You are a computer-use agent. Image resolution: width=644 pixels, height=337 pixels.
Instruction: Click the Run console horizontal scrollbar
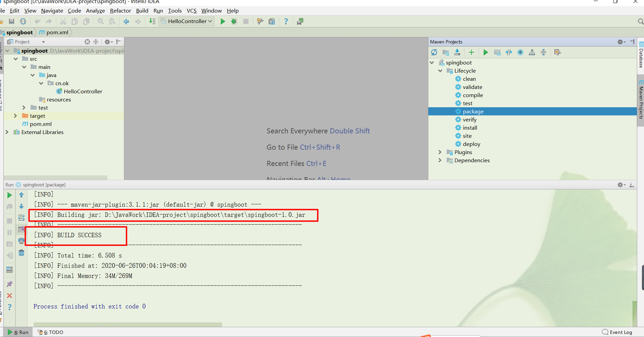point(128,324)
